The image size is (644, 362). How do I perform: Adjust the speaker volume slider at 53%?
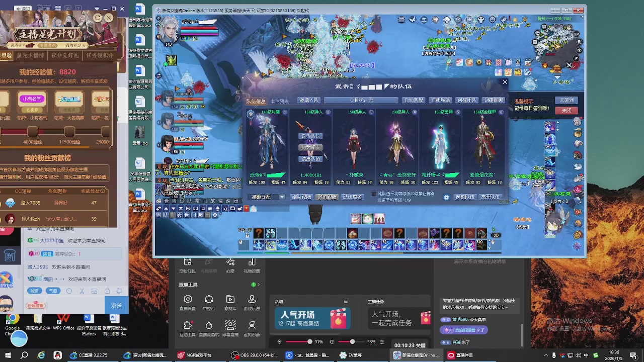click(x=352, y=342)
